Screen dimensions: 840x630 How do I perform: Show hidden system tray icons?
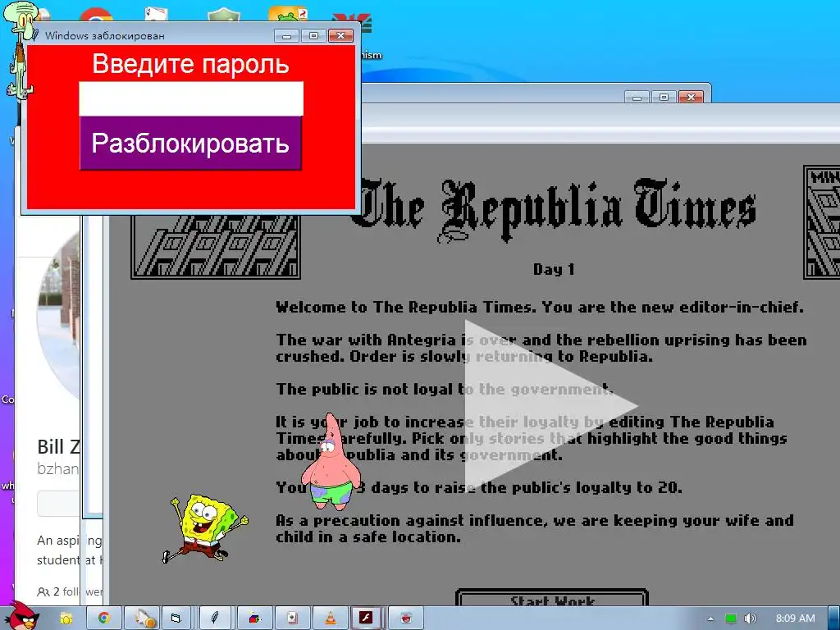(x=710, y=619)
